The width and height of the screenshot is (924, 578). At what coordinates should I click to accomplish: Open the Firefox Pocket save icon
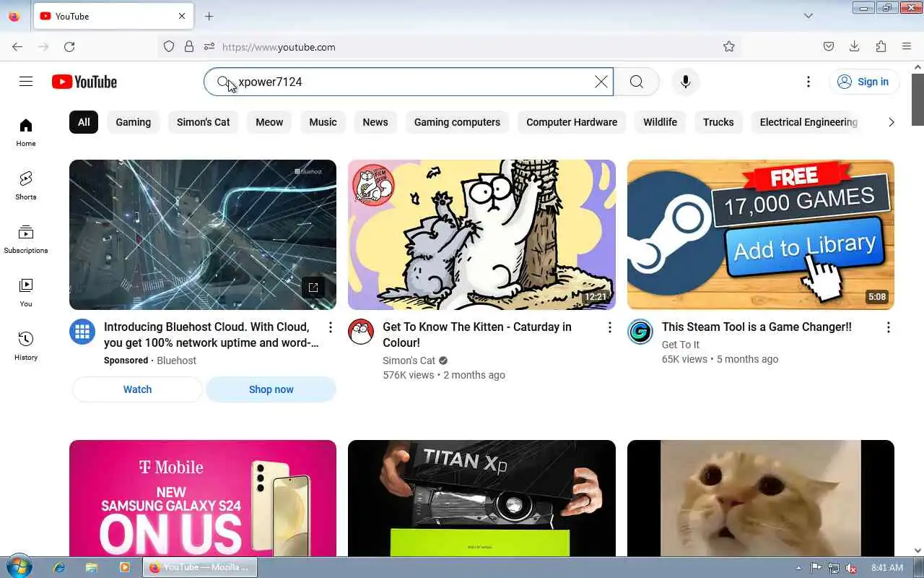[829, 46]
